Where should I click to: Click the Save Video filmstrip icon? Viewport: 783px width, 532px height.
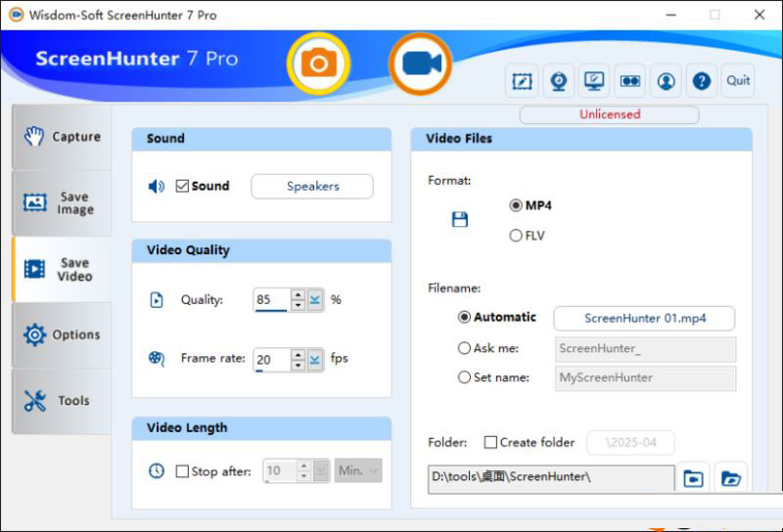[34, 269]
